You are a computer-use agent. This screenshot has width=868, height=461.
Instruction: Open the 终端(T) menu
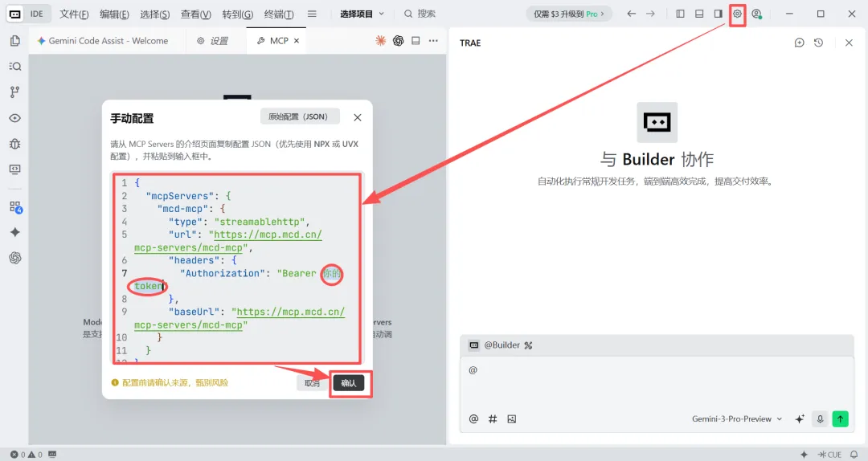click(279, 14)
